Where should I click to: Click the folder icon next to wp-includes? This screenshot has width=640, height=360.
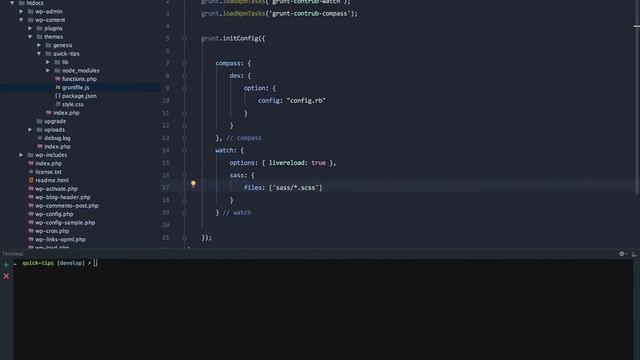tap(31, 155)
